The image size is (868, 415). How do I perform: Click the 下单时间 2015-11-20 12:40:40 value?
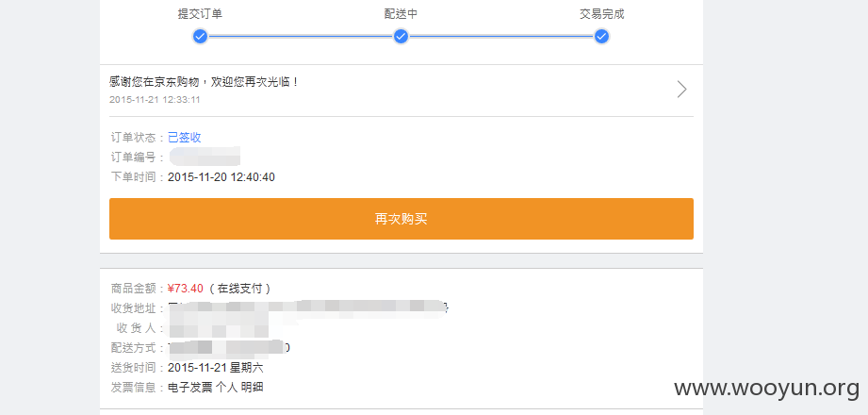221,177
